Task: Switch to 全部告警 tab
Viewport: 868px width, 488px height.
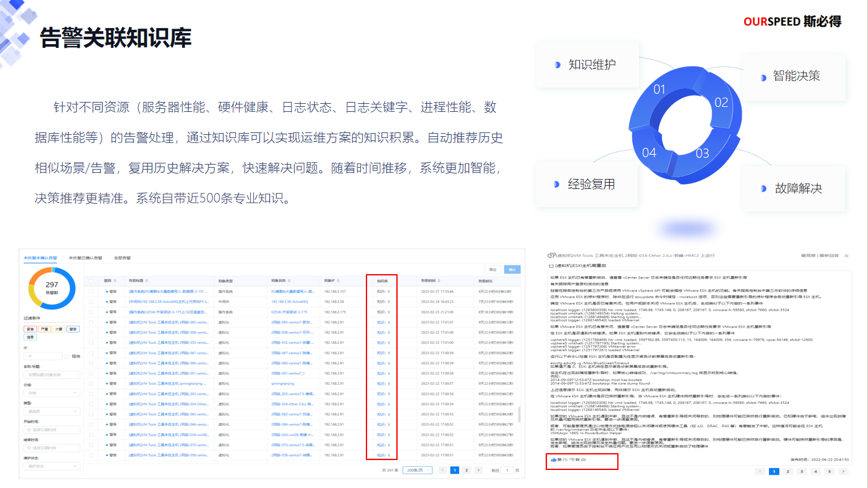Action: [122, 257]
